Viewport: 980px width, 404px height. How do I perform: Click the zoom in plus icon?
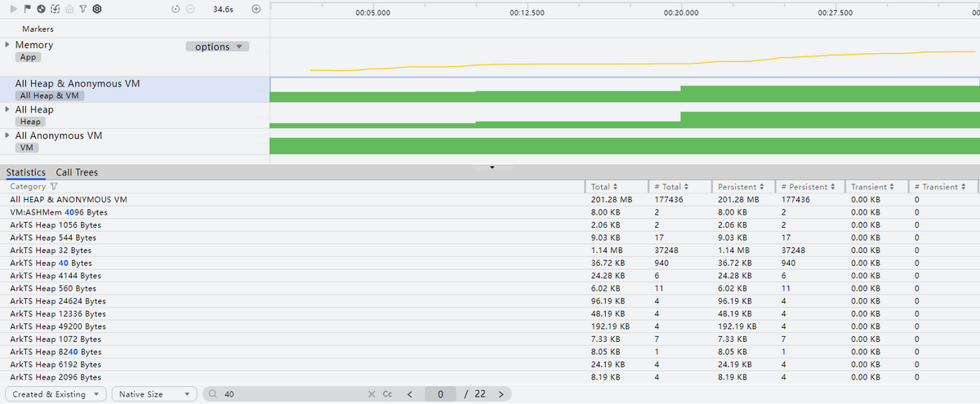256,9
